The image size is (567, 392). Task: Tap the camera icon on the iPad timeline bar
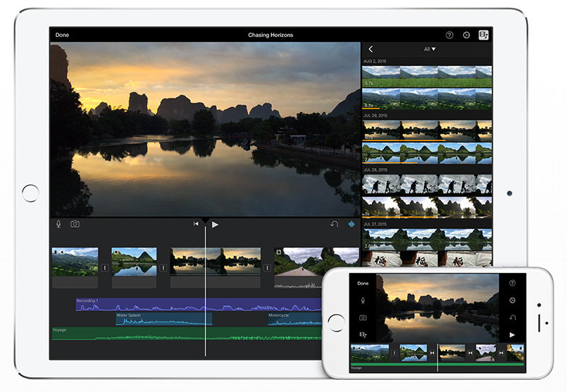pos(74,224)
